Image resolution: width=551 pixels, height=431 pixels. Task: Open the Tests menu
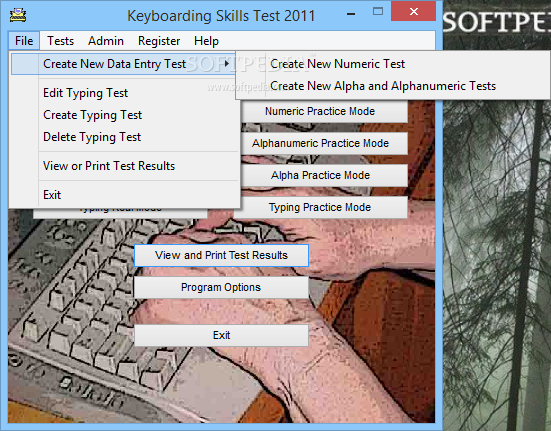tap(60, 41)
